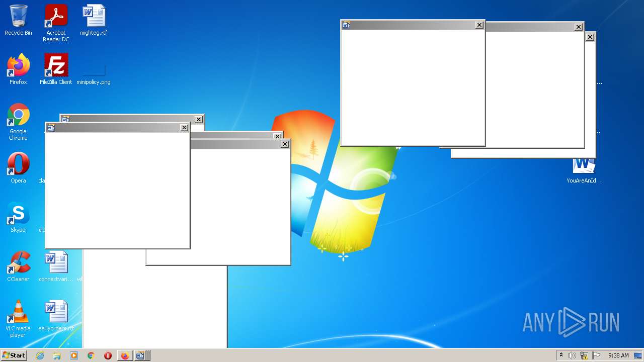Open the volume control in tray
The image size is (644, 362).
click(572, 355)
